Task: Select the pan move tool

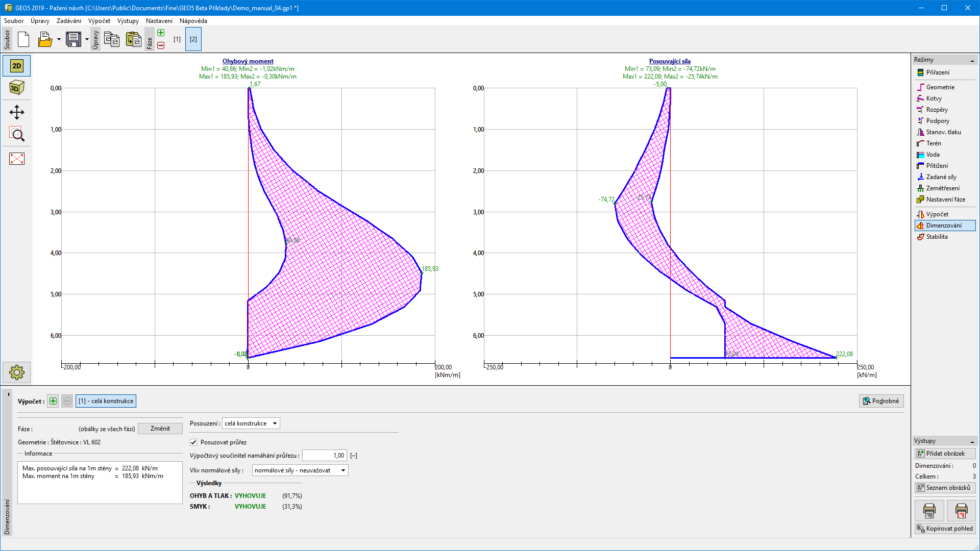Action: coord(17,112)
